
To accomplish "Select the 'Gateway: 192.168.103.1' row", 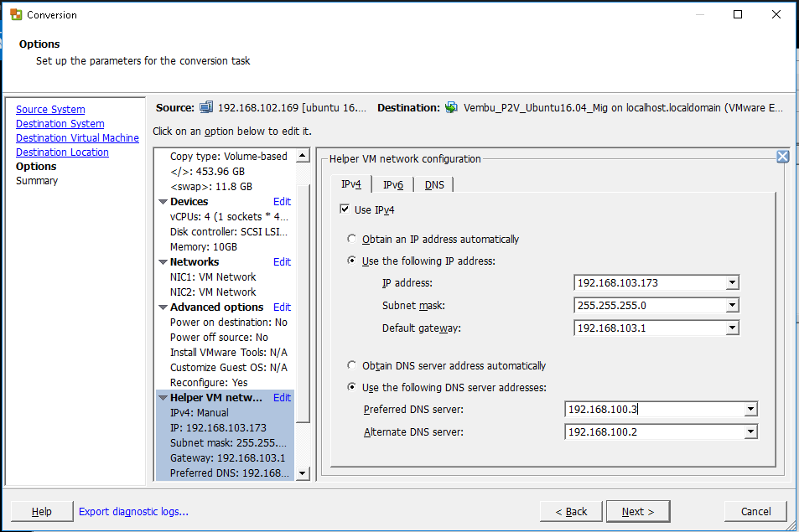I will [x=228, y=458].
